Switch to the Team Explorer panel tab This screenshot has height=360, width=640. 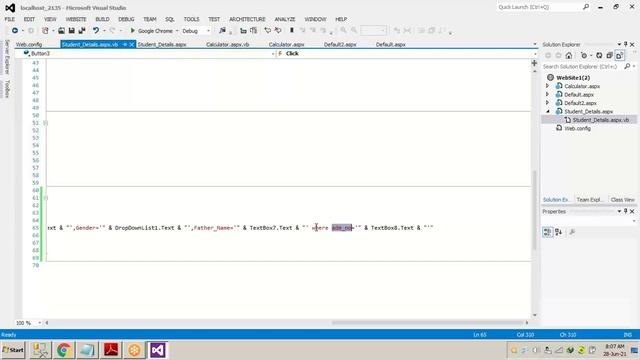click(589, 200)
